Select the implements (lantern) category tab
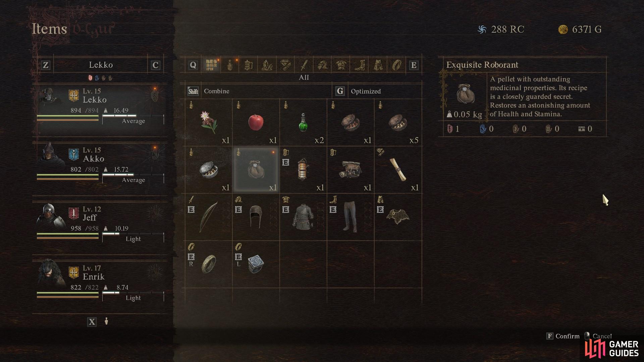The height and width of the screenshot is (362, 644). point(248,65)
